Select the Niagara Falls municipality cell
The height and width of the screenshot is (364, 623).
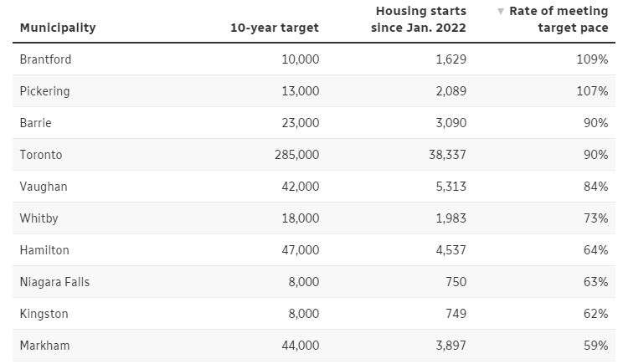pyautogui.click(x=54, y=282)
